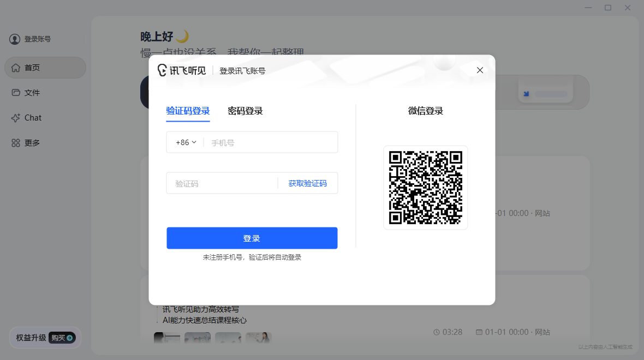This screenshot has height=360, width=644.
Task: Click 登录账号 in the sidebar
Action: tap(37, 39)
